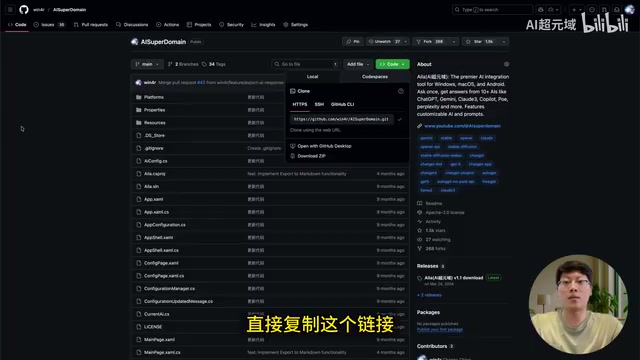Viewport: 640px width, 360px height.
Task: Edit About details with the gear icon
Action: pos(506,64)
